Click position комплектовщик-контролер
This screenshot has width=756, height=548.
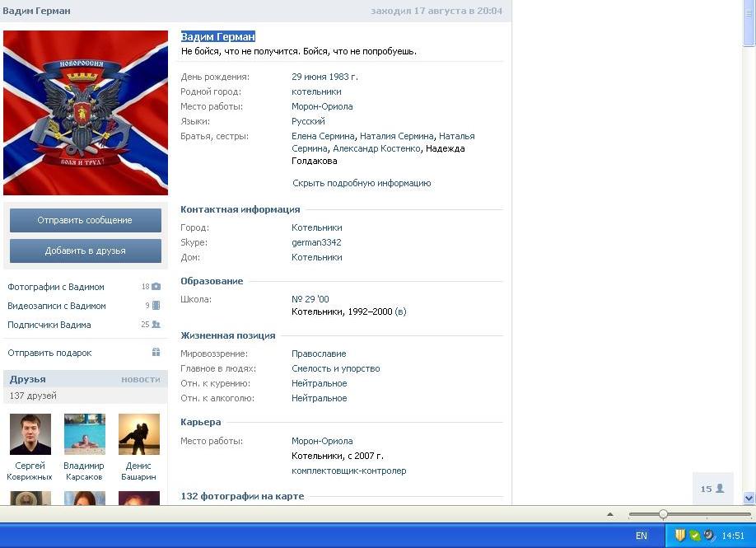(348, 471)
